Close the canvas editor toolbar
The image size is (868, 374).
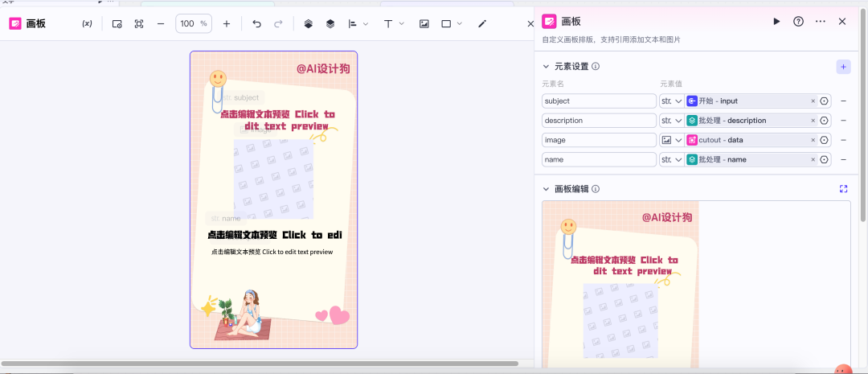tap(530, 24)
